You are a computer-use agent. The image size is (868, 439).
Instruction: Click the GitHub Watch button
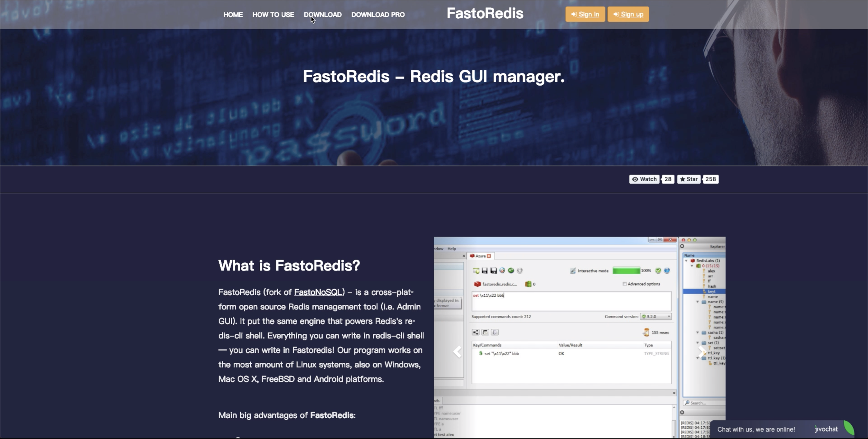pyautogui.click(x=644, y=179)
